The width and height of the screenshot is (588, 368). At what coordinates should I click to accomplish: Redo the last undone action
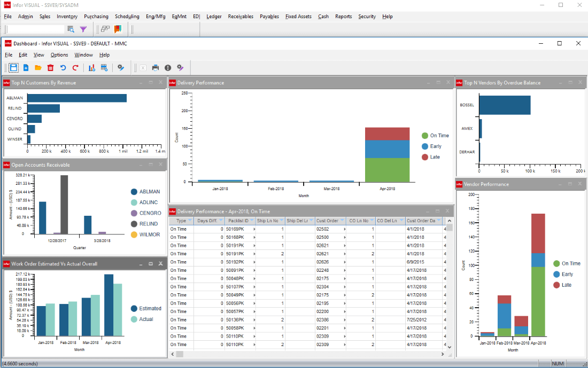[x=75, y=68]
